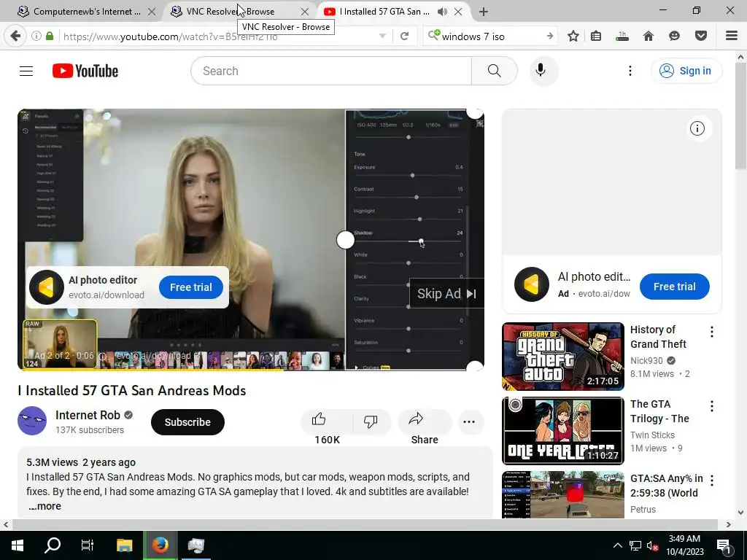Open more actions ellipsis under video

pyautogui.click(x=469, y=422)
